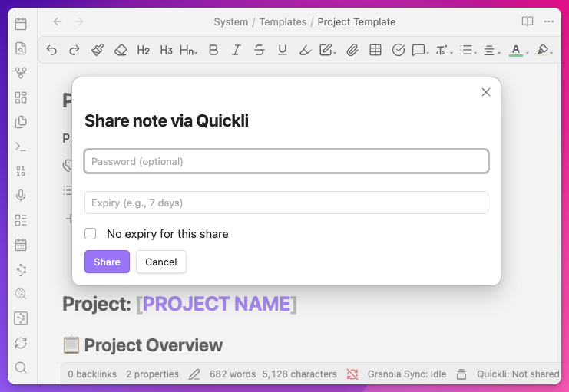The width and height of the screenshot is (569, 392).
Task: Redo the last edit in toolbar
Action: click(x=74, y=50)
